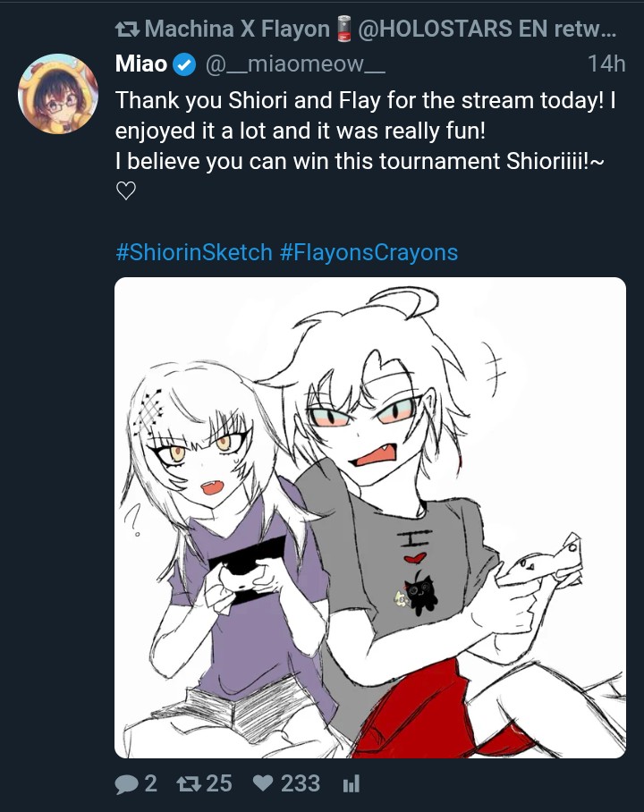Screen dimensions: 644x812
Task: Click the retweet arrows icon above Machina X Flayon
Action: [127, 29]
